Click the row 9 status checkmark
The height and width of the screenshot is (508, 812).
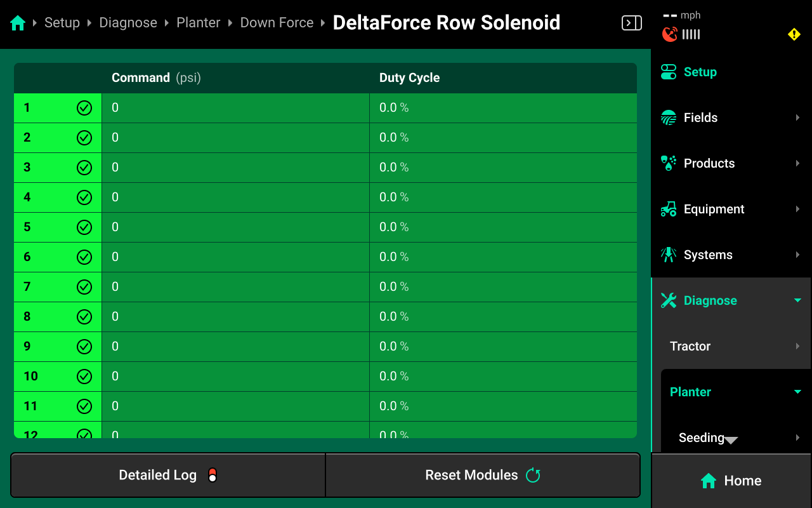click(x=84, y=347)
